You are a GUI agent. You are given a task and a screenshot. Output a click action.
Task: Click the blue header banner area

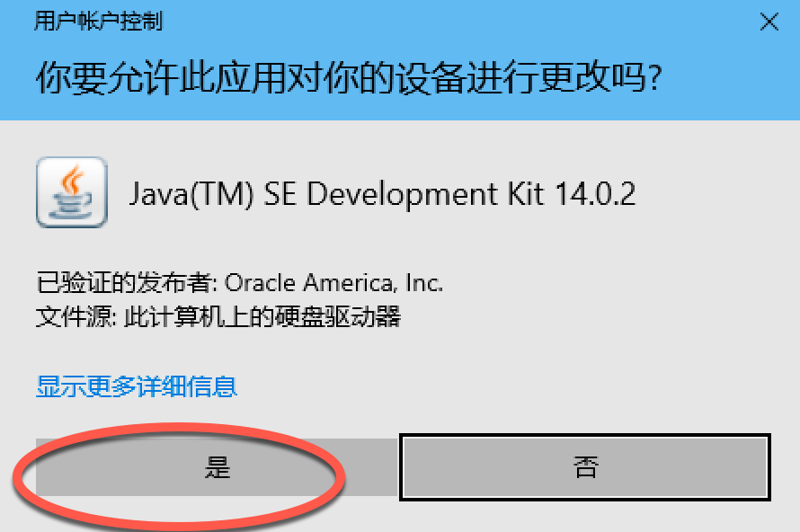400,60
